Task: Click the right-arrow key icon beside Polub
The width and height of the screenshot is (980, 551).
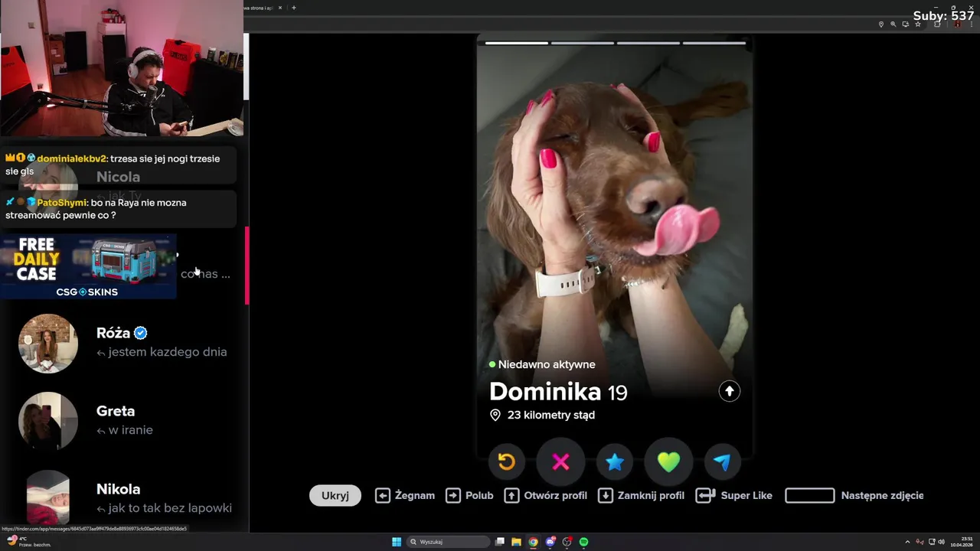Action: pos(453,495)
